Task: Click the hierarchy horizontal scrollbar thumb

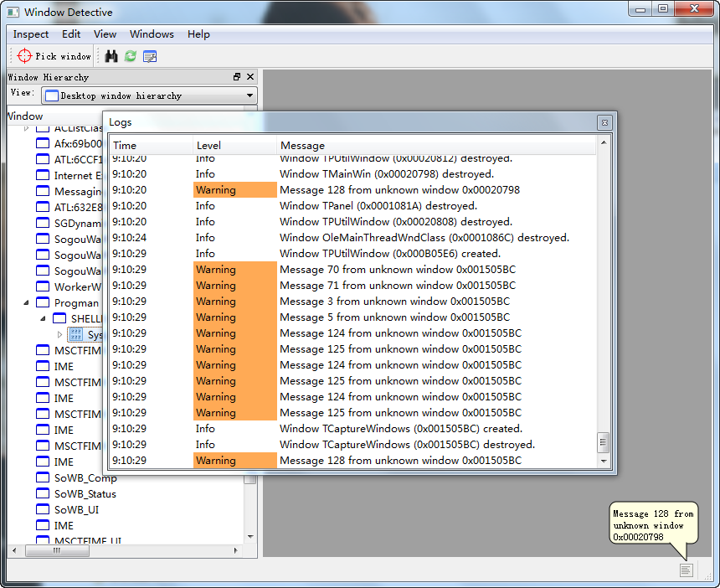Action: click(57, 550)
